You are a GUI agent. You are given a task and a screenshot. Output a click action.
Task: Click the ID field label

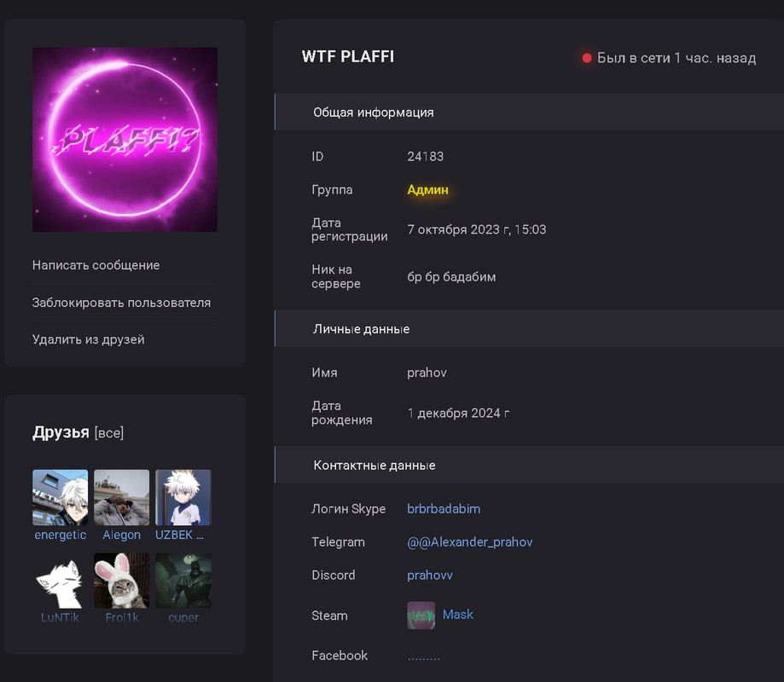[317, 156]
